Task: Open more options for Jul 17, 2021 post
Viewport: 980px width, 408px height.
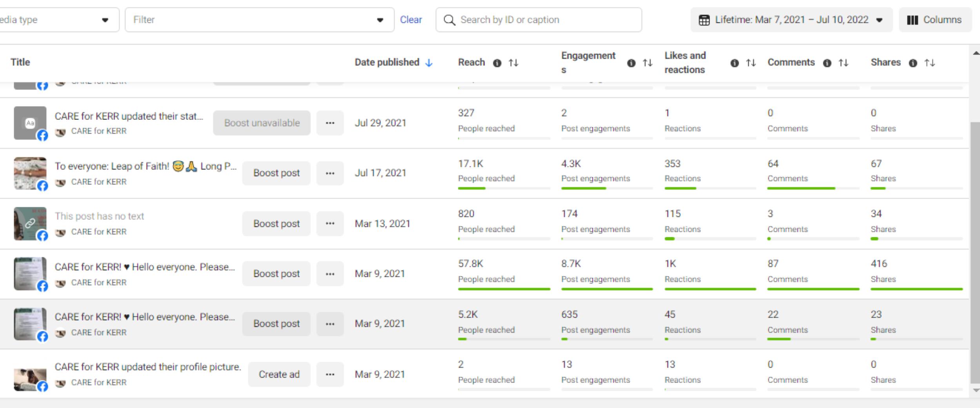Action: (330, 173)
